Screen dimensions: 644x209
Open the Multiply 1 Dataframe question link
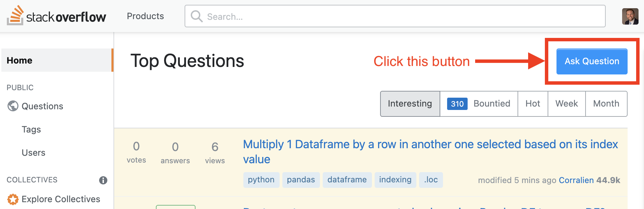point(430,152)
